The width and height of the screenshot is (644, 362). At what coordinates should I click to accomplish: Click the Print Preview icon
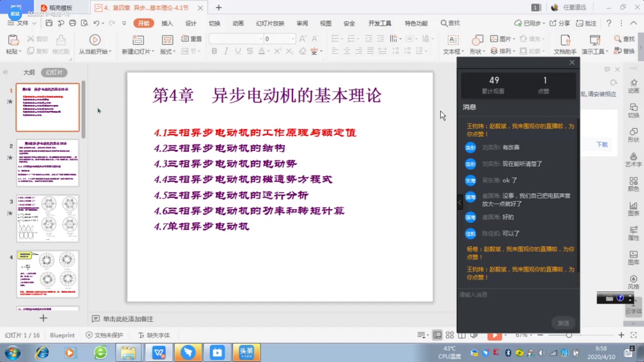pyautogui.click(x=85, y=23)
